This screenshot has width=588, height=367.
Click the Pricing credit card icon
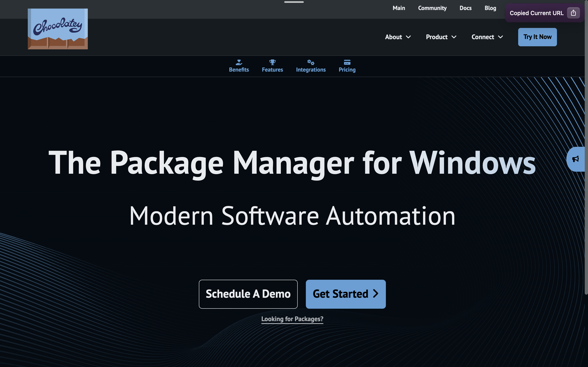pyautogui.click(x=347, y=62)
